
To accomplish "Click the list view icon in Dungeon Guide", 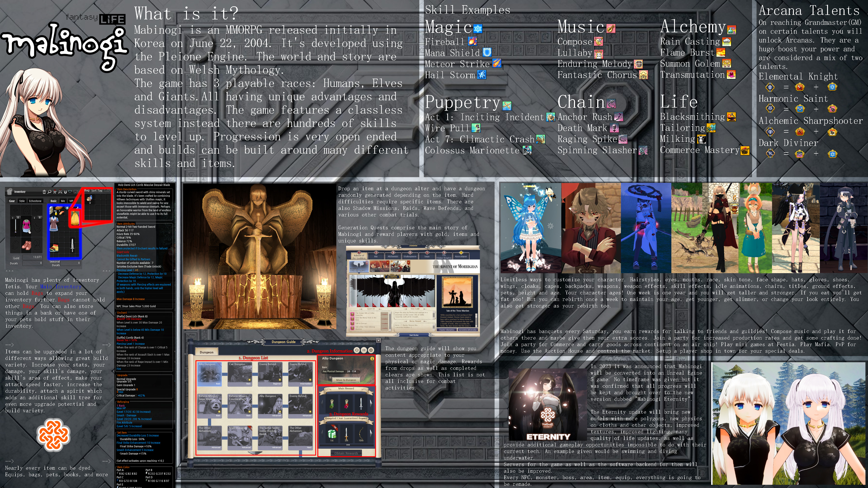I will tap(364, 350).
